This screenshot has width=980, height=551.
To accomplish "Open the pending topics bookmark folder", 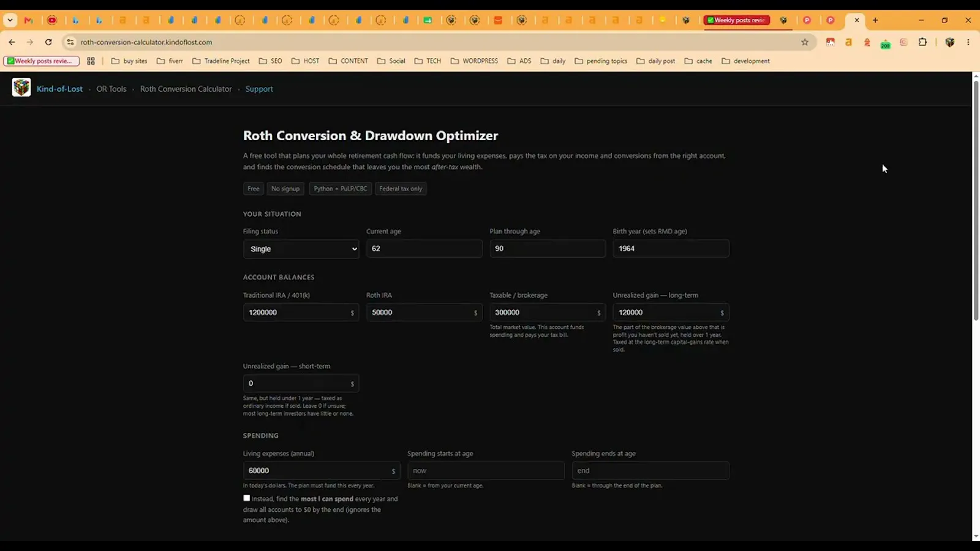I will (601, 61).
